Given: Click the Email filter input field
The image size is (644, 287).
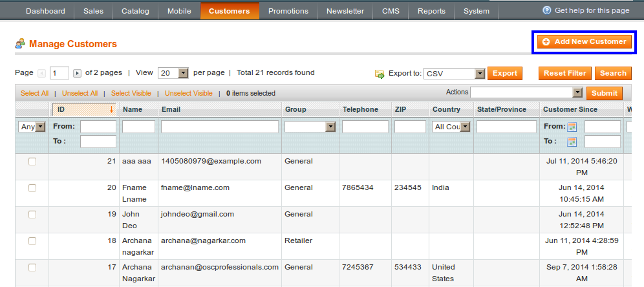Looking at the screenshot, I should coord(220,127).
